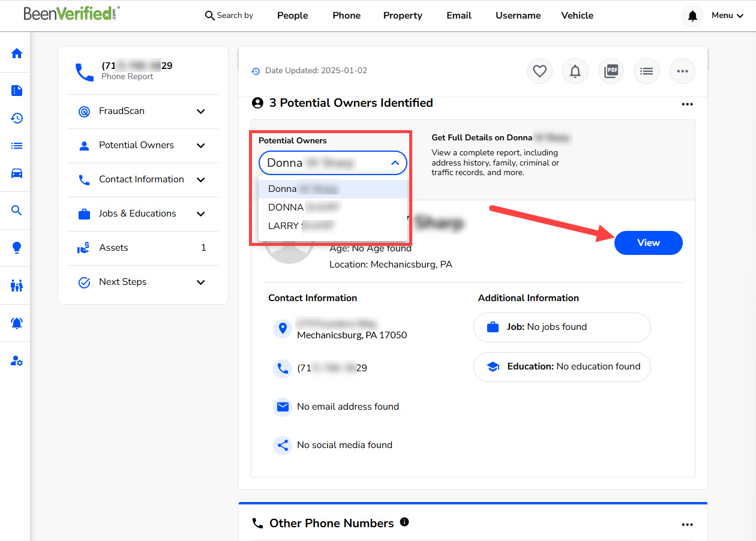756x541 pixels.
Task: Click the blue View button
Action: [x=649, y=243]
